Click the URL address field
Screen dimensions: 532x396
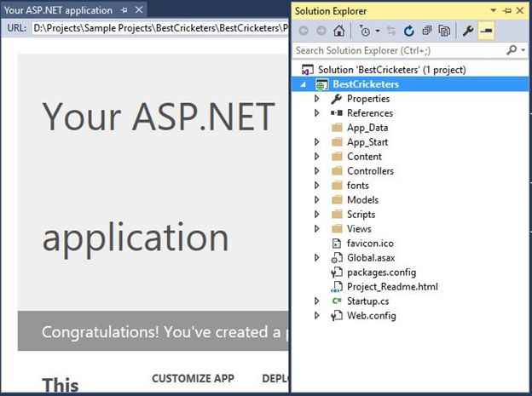tap(159, 28)
